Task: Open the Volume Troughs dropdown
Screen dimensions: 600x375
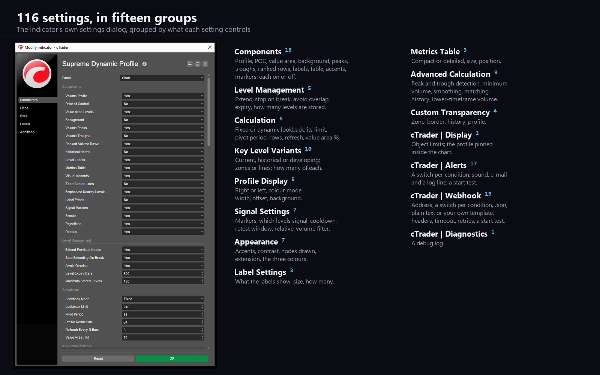Action: [x=163, y=136]
